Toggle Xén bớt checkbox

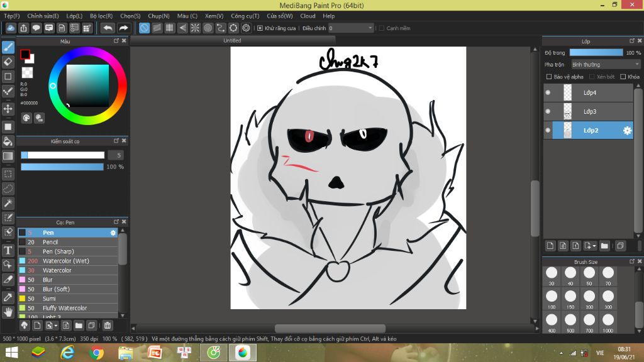pos(592,77)
